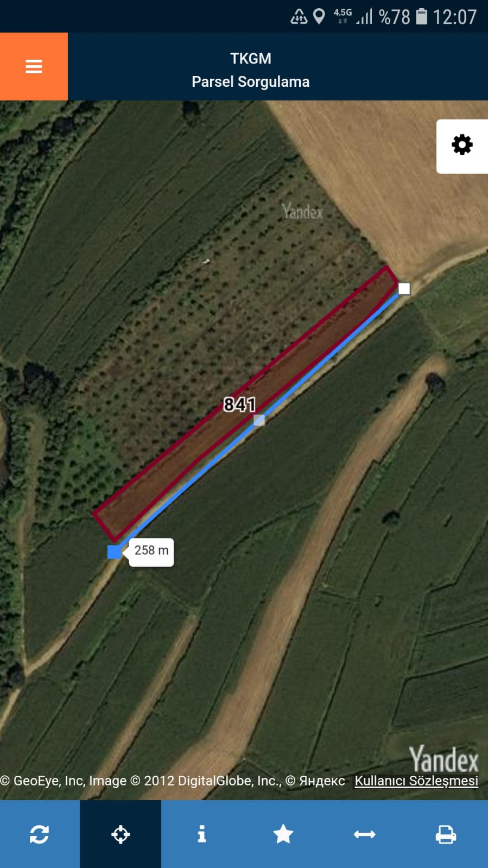Open the Kullanıcı Sözleşmesi link
488x868 pixels.
tap(416, 781)
